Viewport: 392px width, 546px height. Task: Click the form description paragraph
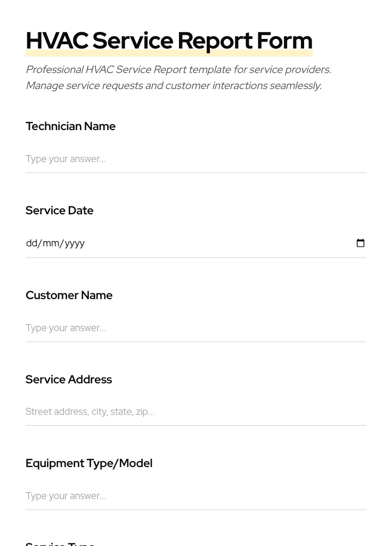pos(178,77)
